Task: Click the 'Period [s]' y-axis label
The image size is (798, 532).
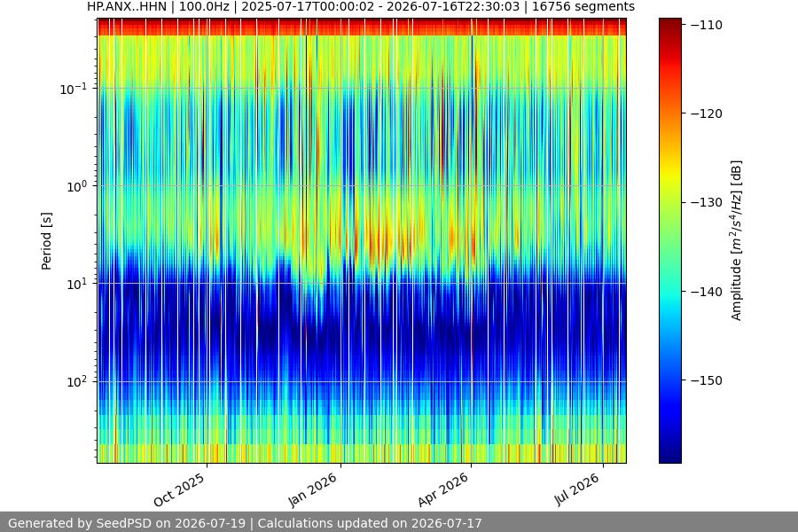Action: 46,241
